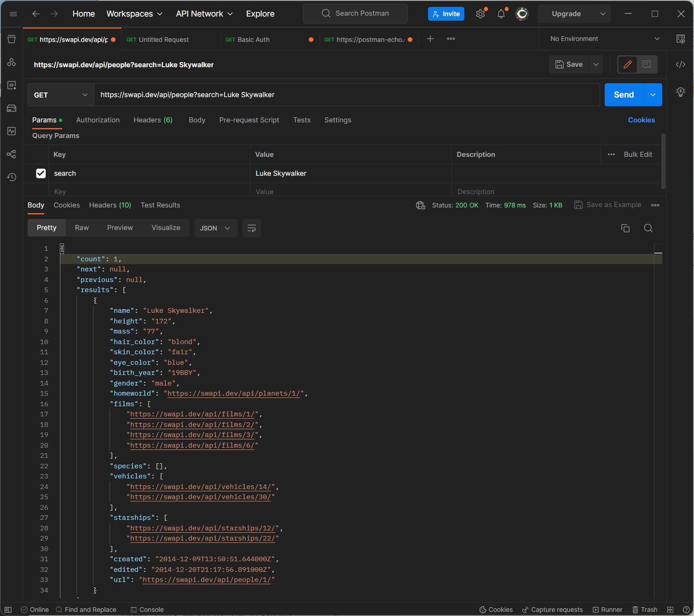The height and width of the screenshot is (616, 694).
Task: Open the code snippet panel icon
Action: pos(681,64)
